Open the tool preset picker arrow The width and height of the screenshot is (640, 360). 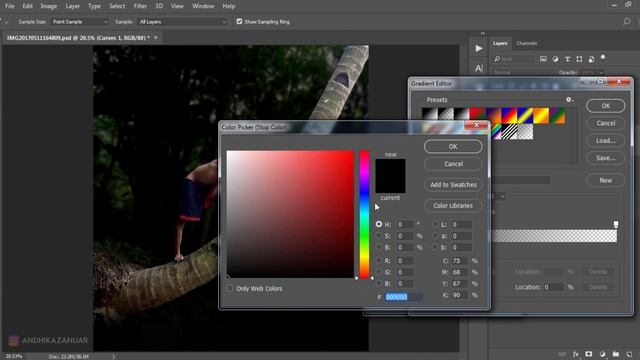pyautogui.click(x=6, y=22)
